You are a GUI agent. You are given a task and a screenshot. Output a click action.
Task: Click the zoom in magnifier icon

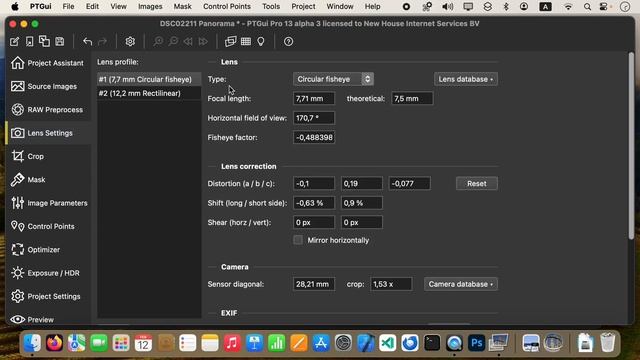158,41
